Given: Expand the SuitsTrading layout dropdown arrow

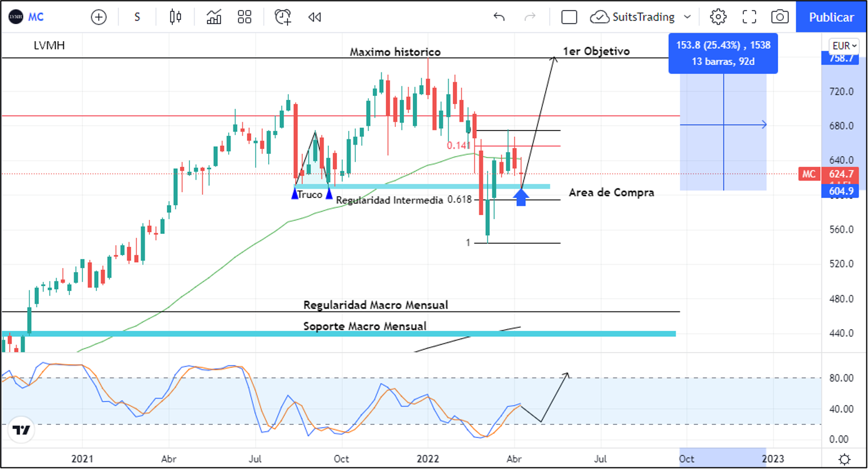Looking at the screenshot, I should [687, 17].
